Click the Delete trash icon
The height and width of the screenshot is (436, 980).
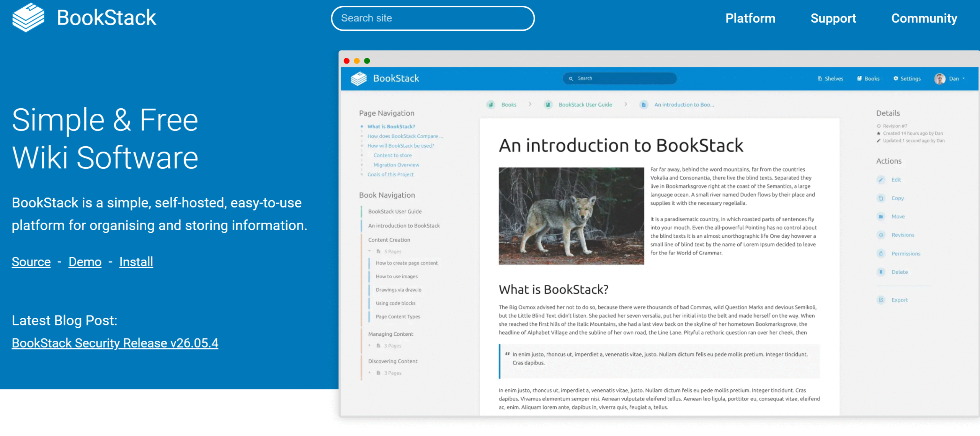click(881, 272)
